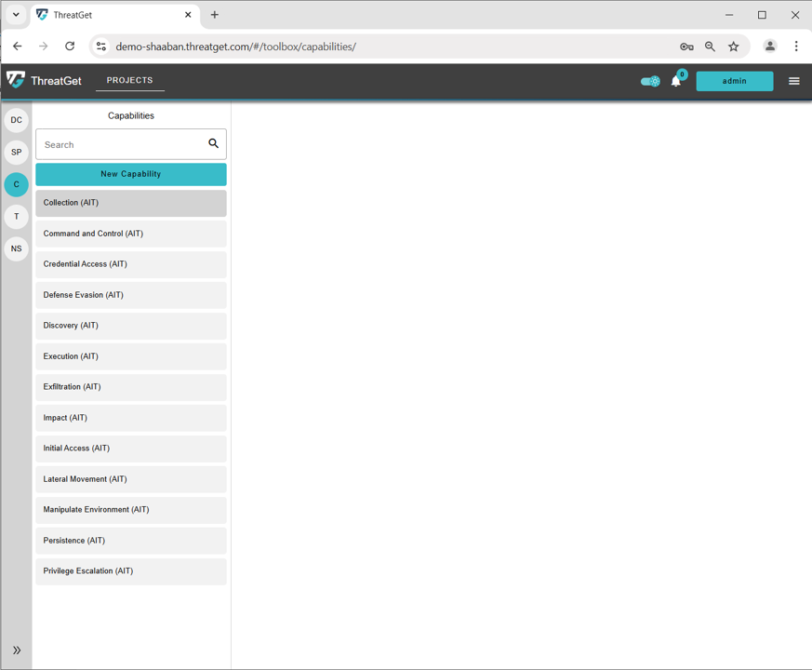812x670 pixels.
Task: Click the ThreatGet logo in the header
Action: tap(44, 80)
